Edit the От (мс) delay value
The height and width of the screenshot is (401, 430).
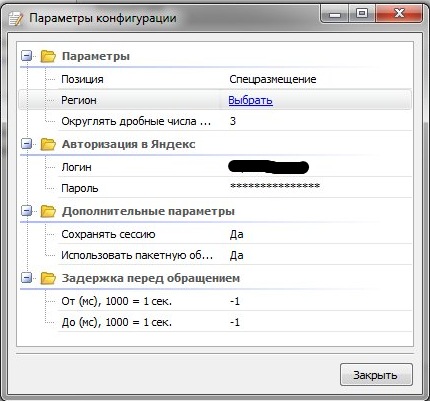pos(235,301)
